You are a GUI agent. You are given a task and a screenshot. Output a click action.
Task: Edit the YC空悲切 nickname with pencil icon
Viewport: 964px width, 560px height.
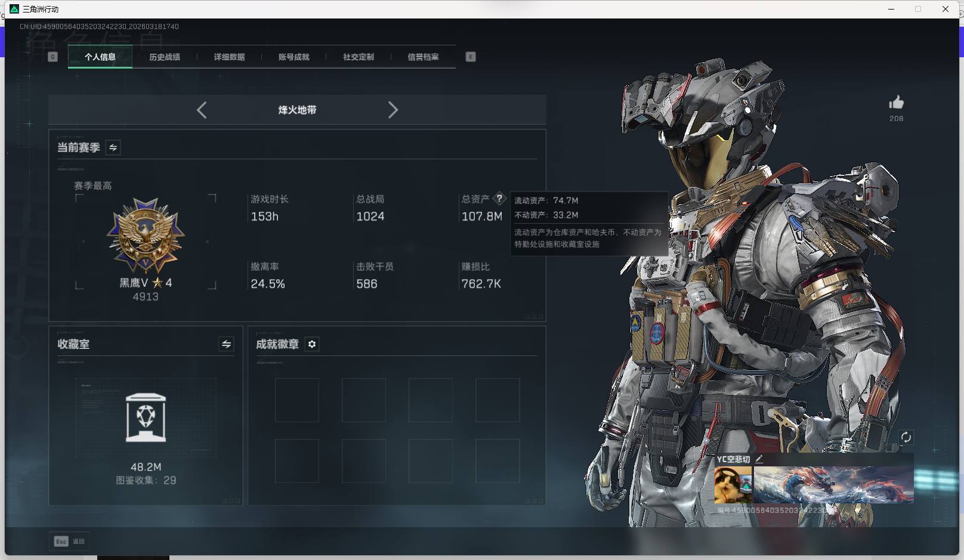point(759,459)
